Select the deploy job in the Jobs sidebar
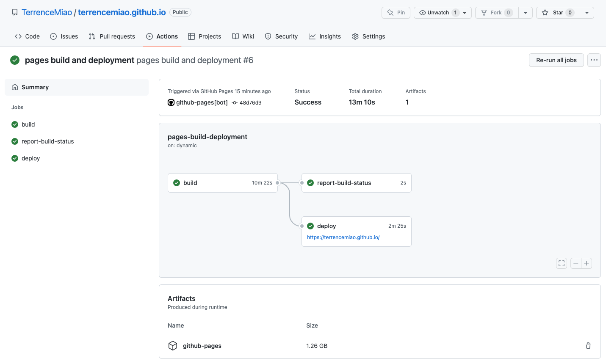 click(x=30, y=158)
